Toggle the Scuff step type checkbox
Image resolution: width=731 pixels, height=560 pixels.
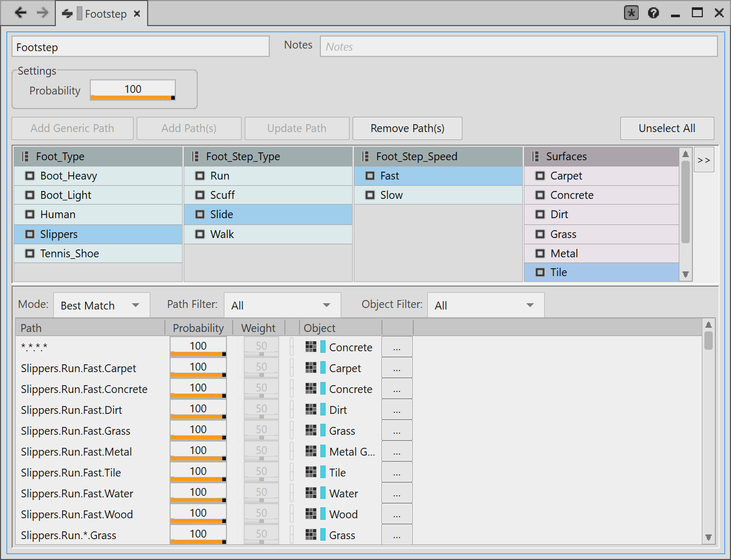[200, 195]
